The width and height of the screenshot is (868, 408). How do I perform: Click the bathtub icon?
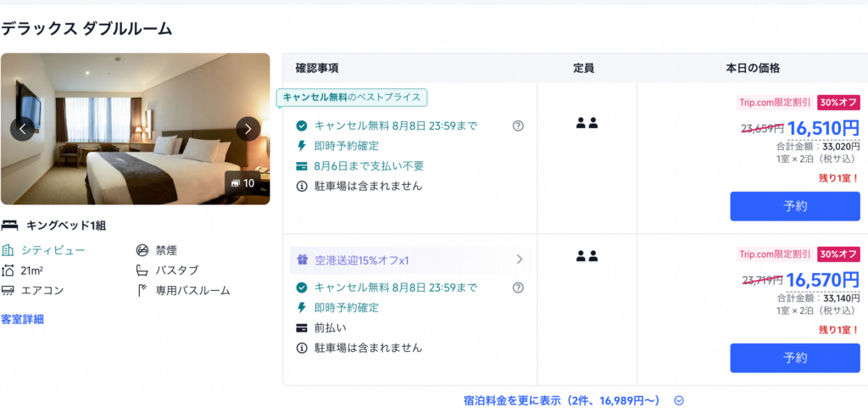pos(142,270)
